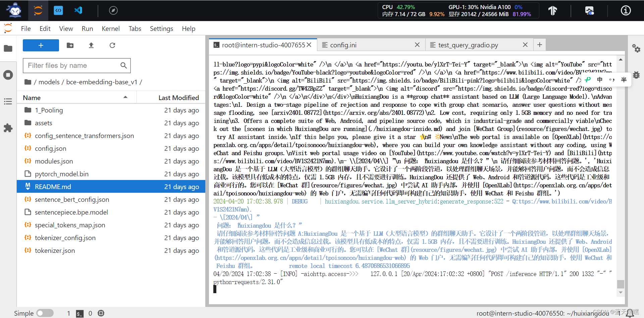Viewport: 644px width, 318px height.
Task: Open the property inspector gears icon on right
Action: pyautogui.click(x=636, y=48)
